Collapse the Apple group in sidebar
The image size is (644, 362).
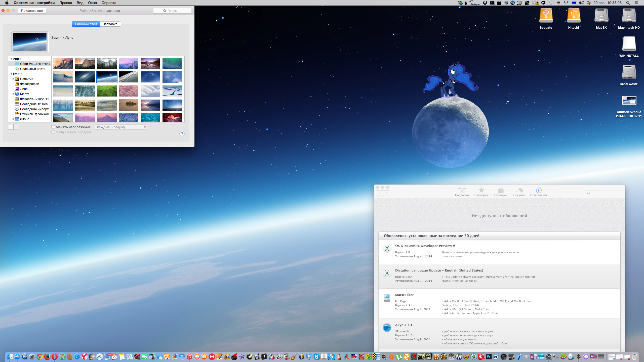point(11,59)
